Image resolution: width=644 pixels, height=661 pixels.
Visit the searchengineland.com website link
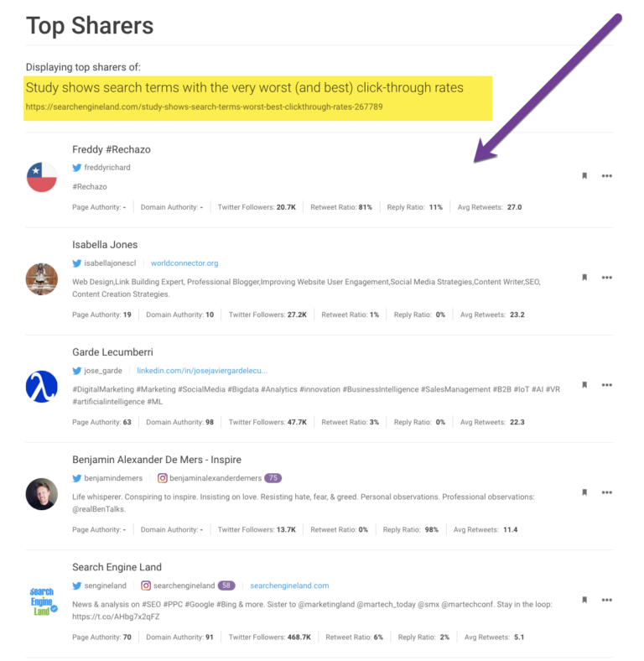coord(289,586)
